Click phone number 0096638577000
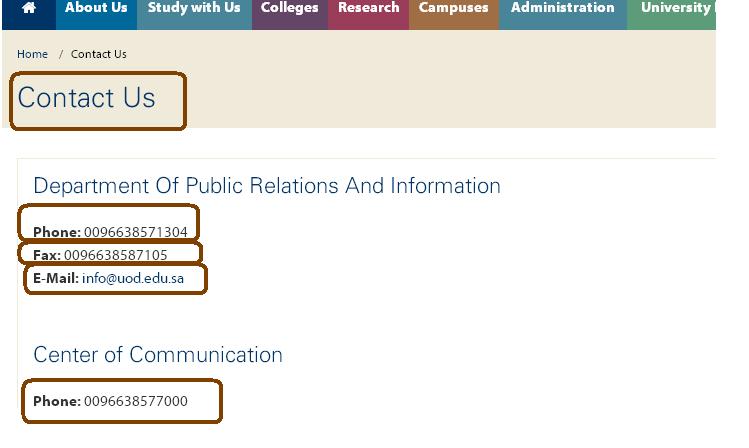The width and height of the screenshot is (749, 448). [x=135, y=401]
